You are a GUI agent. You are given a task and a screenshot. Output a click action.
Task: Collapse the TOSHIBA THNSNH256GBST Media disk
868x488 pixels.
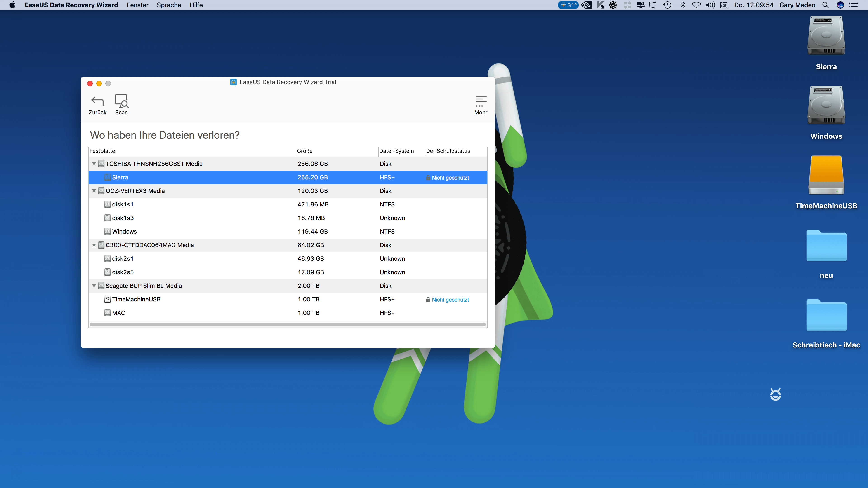[x=94, y=164]
